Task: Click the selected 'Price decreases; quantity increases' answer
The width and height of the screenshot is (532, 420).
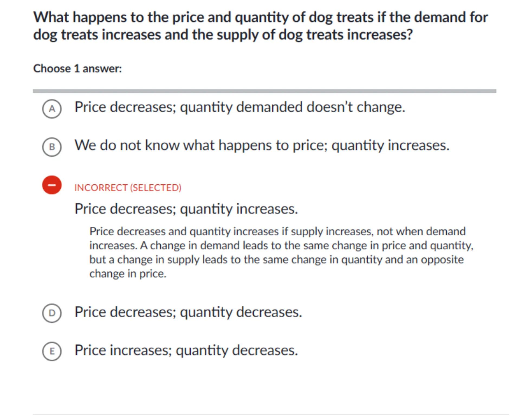Action: 186,209
